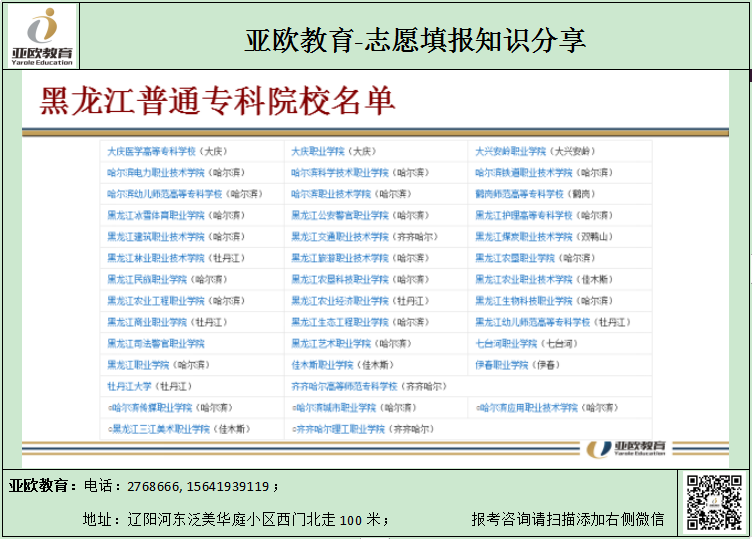Open the 黑龙江旅游职业技术学院 link
Screen dimensions: 752x539
pos(340,258)
